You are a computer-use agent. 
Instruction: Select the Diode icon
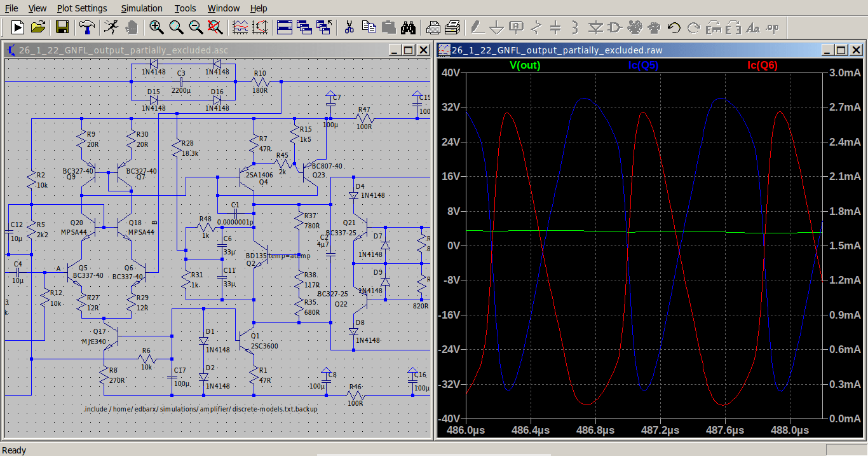click(595, 27)
